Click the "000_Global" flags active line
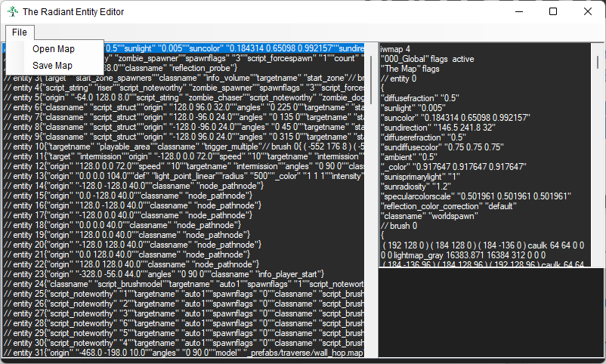The height and width of the screenshot is (364, 606). click(427, 59)
